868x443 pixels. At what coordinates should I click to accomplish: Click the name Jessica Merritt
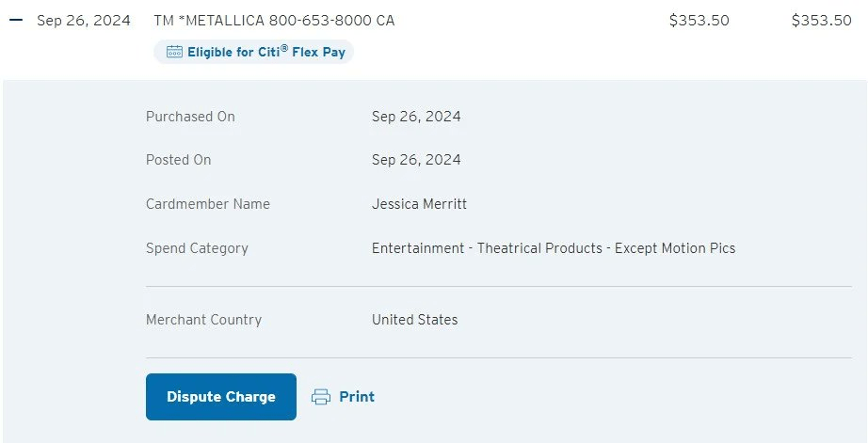[x=419, y=204]
